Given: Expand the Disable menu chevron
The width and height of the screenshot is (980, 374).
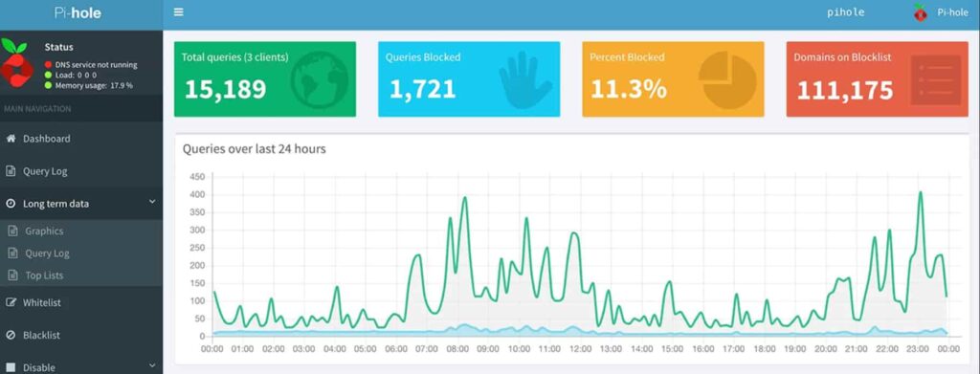Looking at the screenshot, I should point(152,366).
